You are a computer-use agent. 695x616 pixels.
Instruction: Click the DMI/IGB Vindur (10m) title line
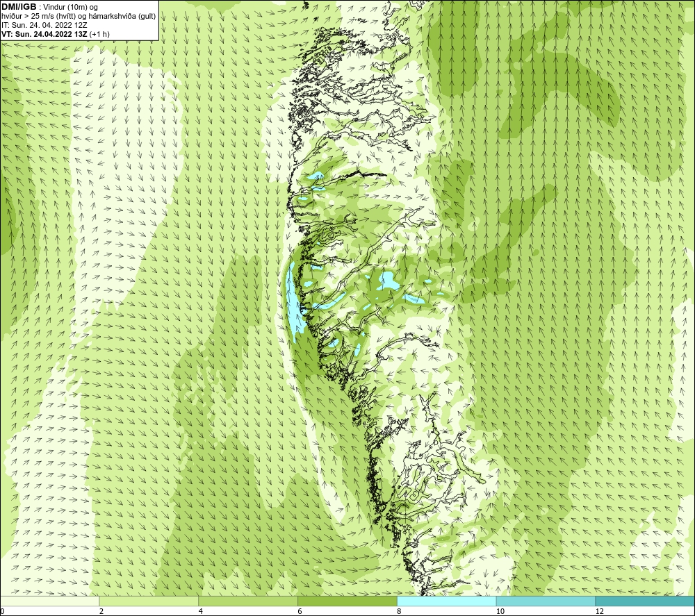49,7
